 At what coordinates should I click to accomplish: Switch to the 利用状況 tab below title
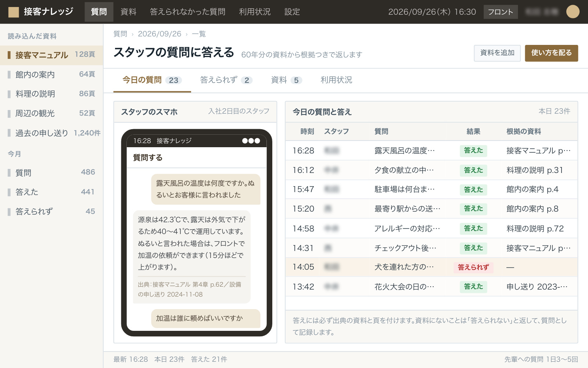tap(336, 80)
